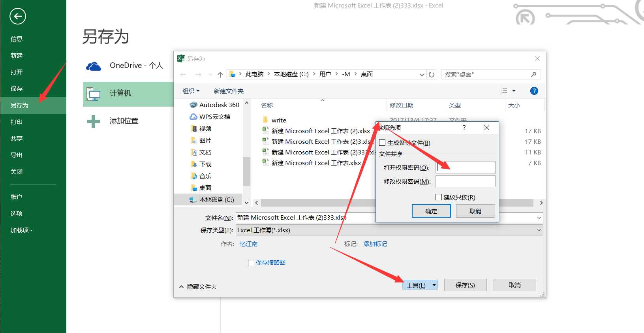Open the 工具 dropdown button

click(420, 285)
